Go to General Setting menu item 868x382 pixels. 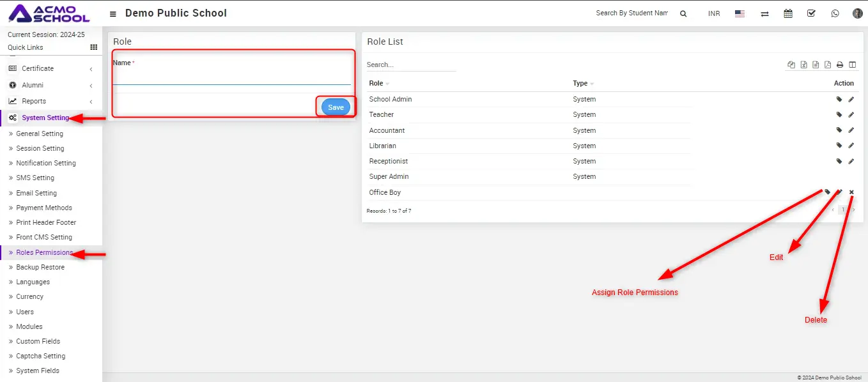(x=40, y=134)
